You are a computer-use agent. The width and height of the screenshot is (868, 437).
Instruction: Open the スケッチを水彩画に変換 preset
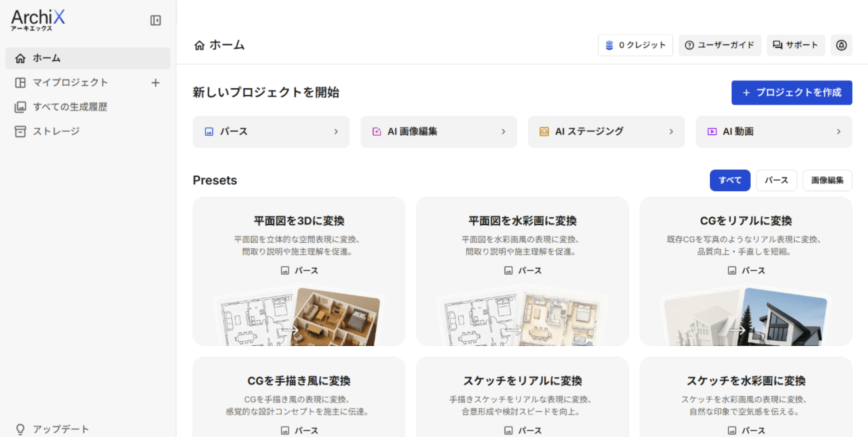pos(746,397)
